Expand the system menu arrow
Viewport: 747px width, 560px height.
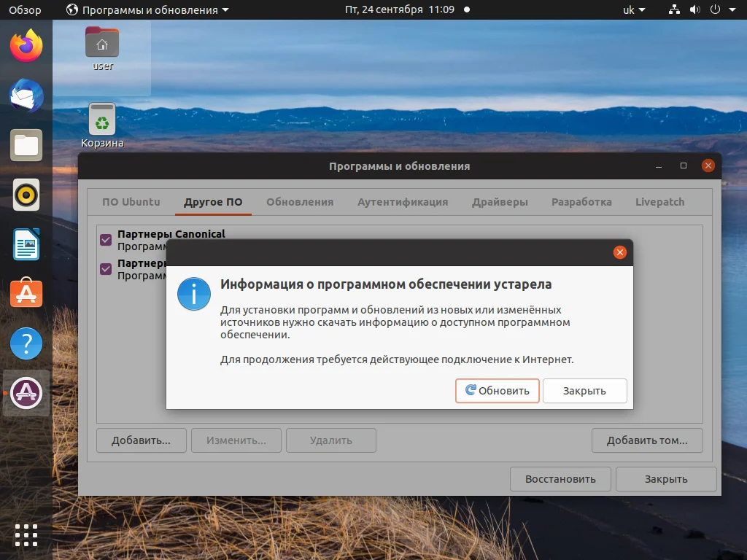click(732, 9)
